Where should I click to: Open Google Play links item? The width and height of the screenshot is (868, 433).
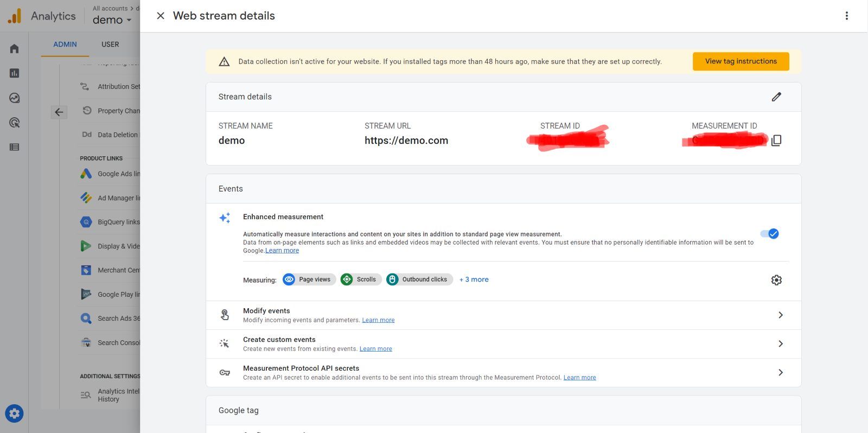click(x=109, y=295)
